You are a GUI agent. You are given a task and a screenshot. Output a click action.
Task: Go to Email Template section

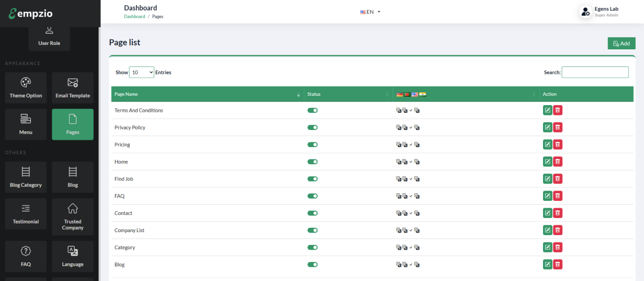[x=73, y=88]
